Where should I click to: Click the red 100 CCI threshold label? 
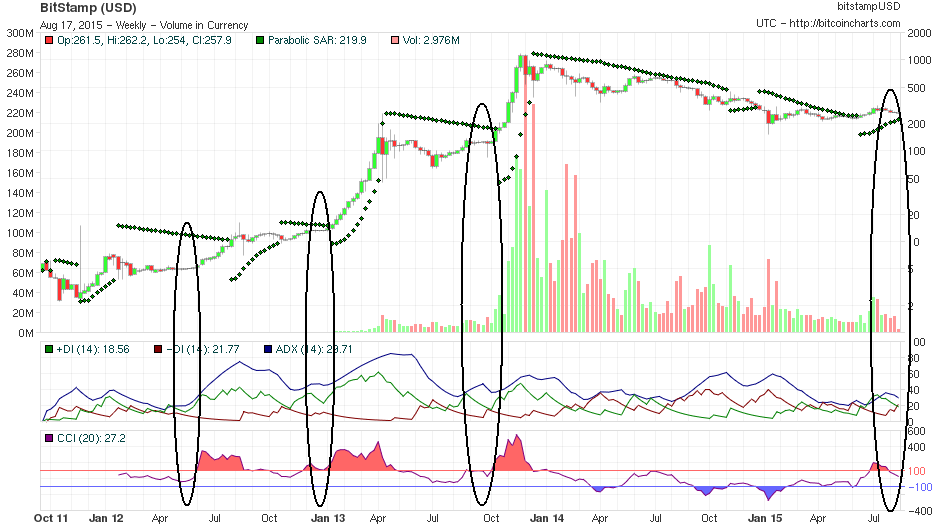click(x=917, y=471)
